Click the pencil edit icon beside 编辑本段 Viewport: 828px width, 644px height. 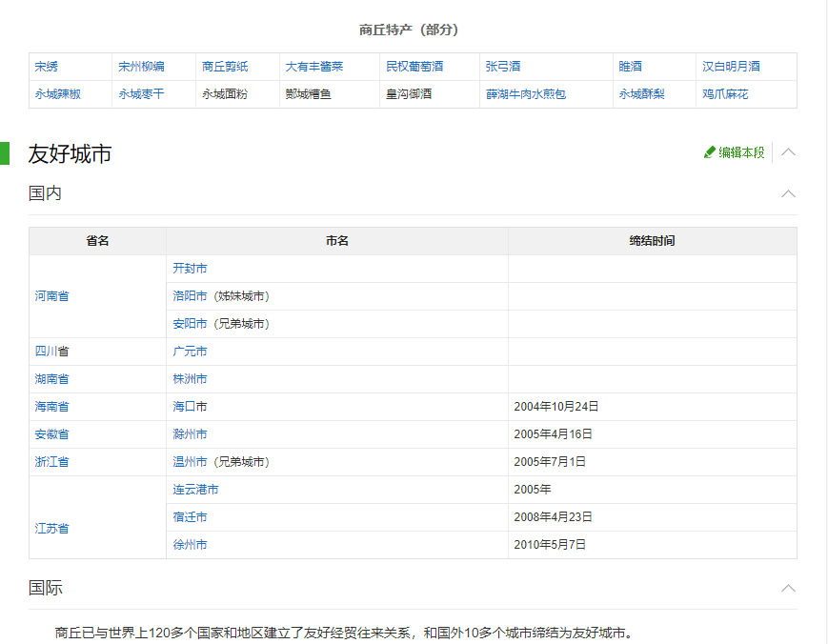(x=709, y=152)
